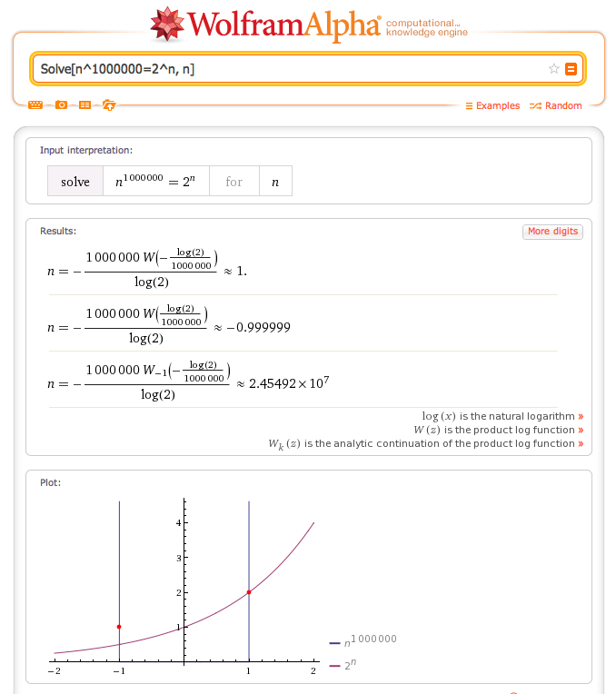Click the 'computational knowledge engine' tagline

(x=426, y=27)
